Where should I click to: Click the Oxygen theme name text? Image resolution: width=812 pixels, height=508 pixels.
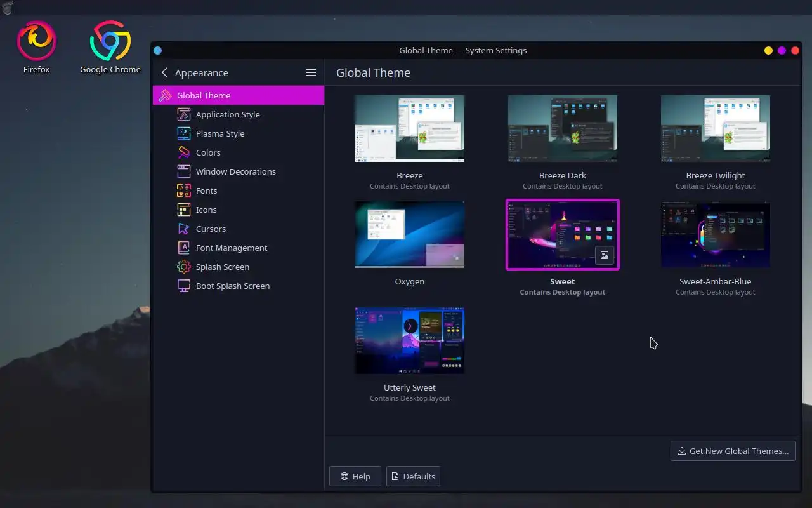pyautogui.click(x=410, y=281)
